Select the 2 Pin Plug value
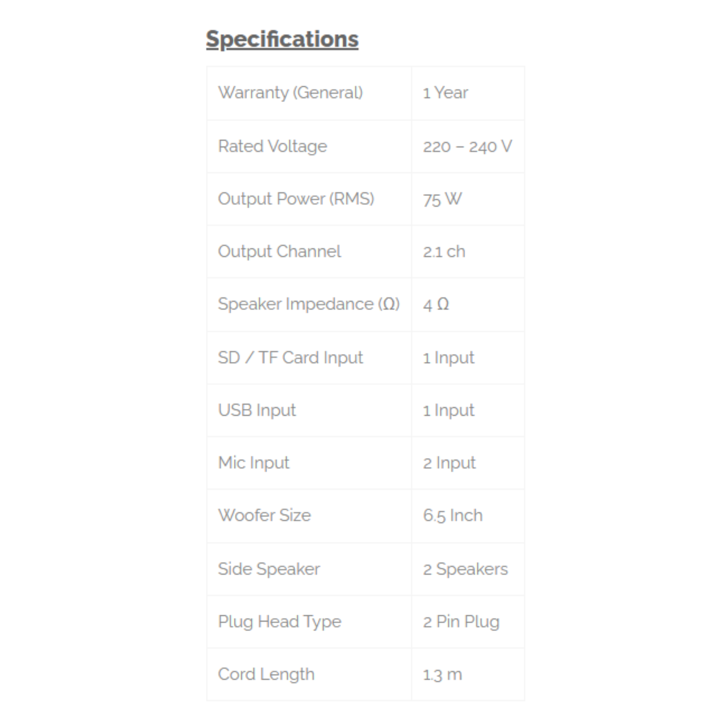The height and width of the screenshot is (728, 728). pyautogui.click(x=461, y=622)
